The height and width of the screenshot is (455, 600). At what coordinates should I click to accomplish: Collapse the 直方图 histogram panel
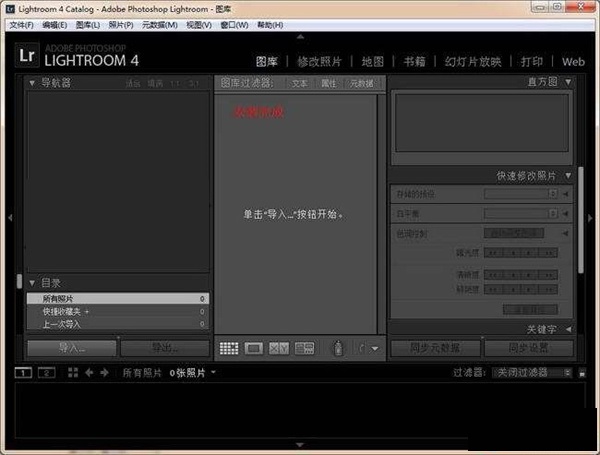568,82
